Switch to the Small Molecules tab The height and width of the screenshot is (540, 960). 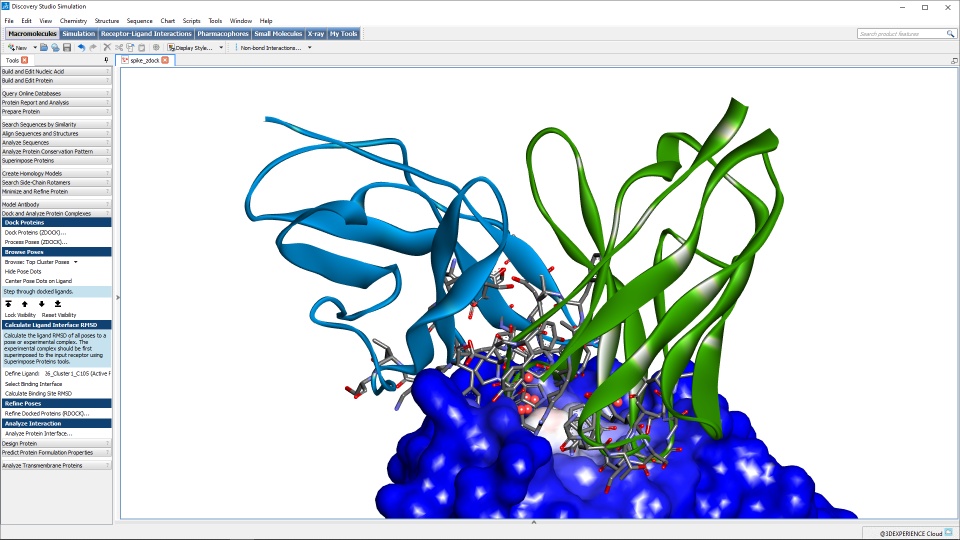pyautogui.click(x=278, y=34)
